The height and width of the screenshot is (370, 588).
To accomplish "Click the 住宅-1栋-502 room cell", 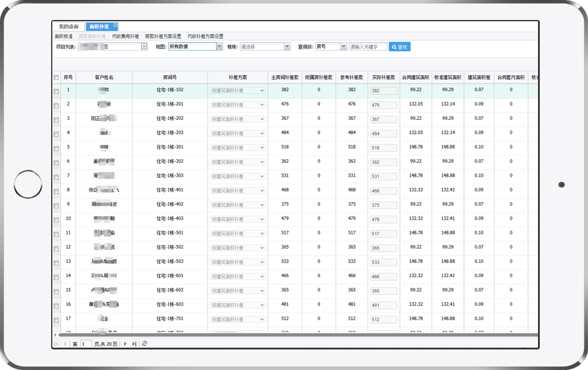I will [x=170, y=247].
